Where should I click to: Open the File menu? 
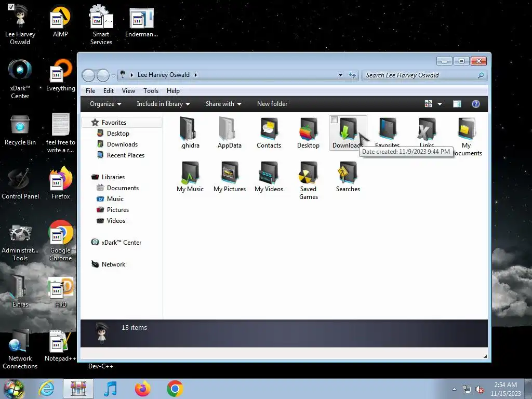(x=90, y=91)
